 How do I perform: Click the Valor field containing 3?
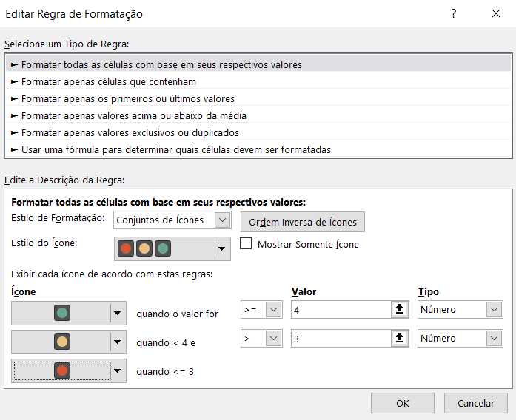tap(341, 339)
